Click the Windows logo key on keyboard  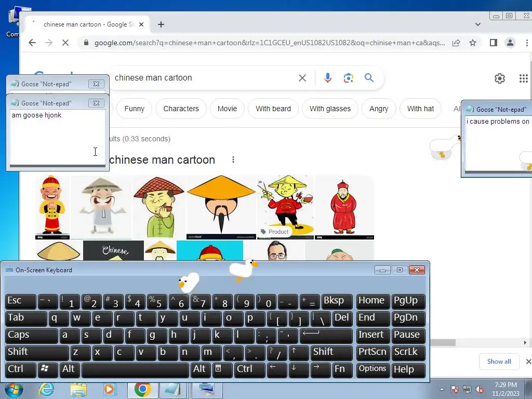tap(48, 370)
